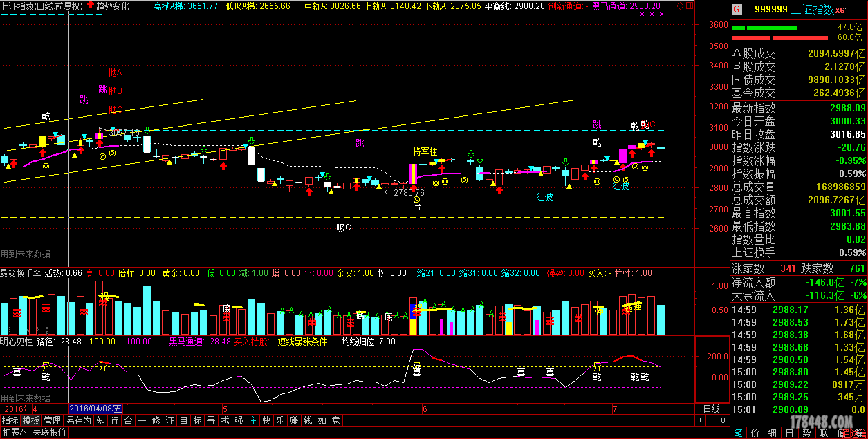This screenshot has height=439, width=868.
Task: Click the 意 indicator button
Action: pyautogui.click(x=336, y=420)
